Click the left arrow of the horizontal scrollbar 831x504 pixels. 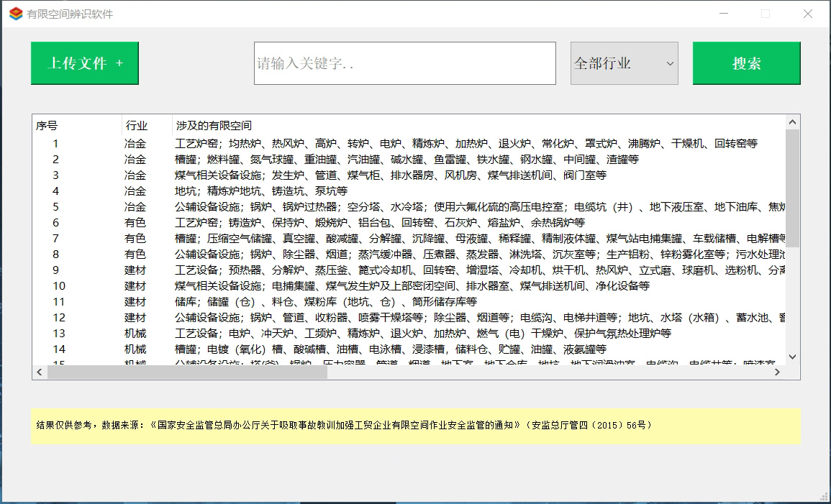(40, 372)
